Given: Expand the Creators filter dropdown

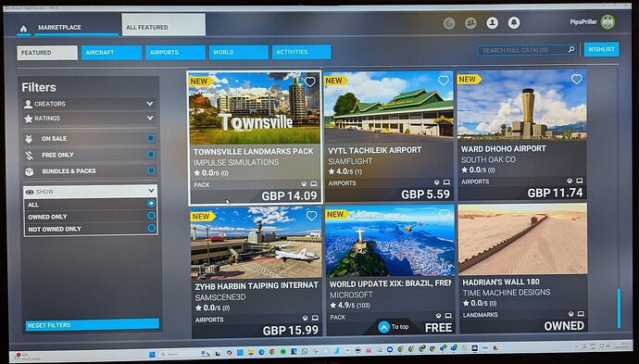Looking at the screenshot, I should [x=90, y=104].
